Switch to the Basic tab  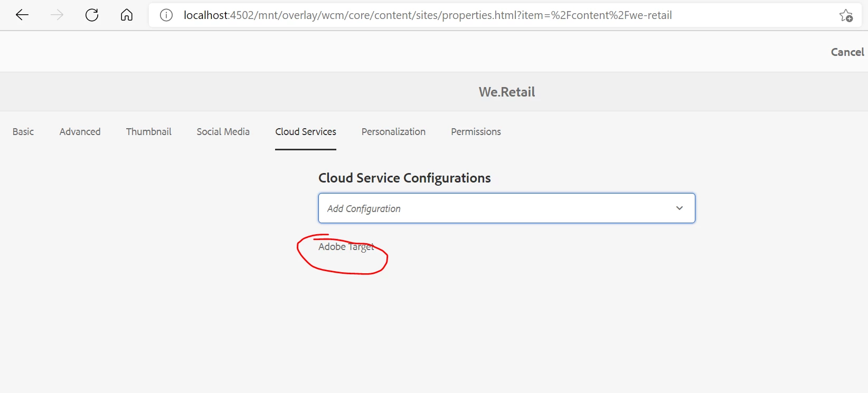tap(23, 131)
